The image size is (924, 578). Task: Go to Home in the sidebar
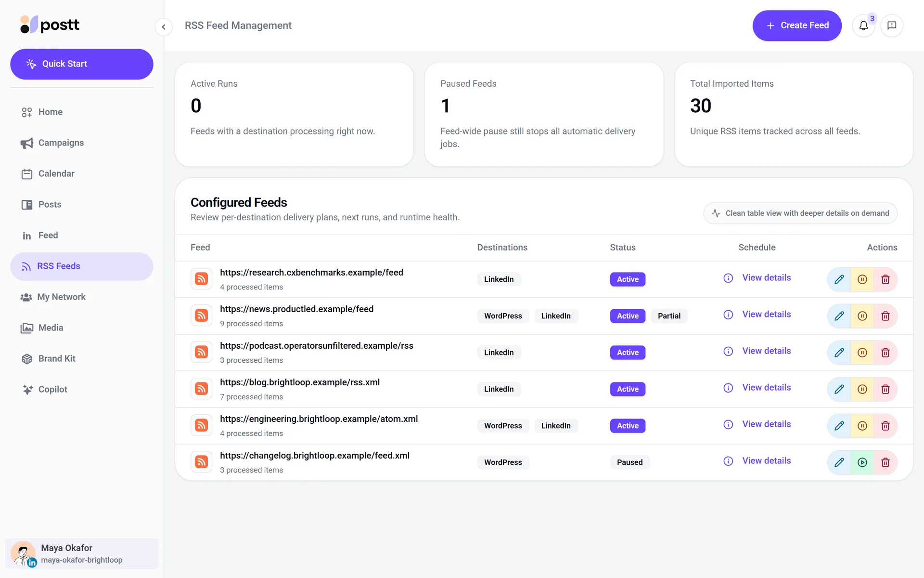(x=82, y=112)
